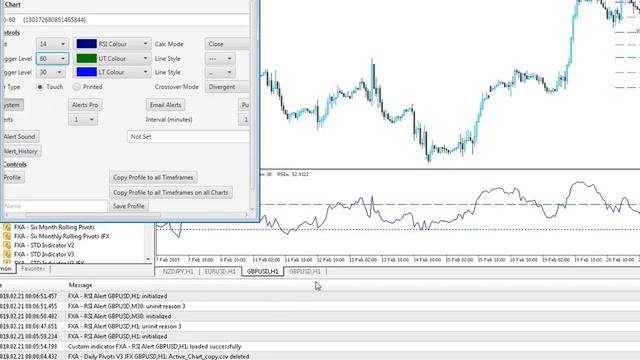Viewport: 640px width, 360px height.
Task: Click the green UT colour swatch
Action: click(x=87, y=59)
